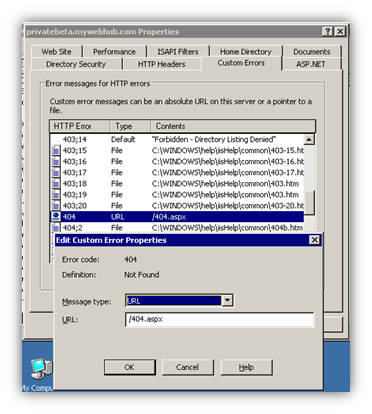Click the question mark help button in title bar

click(328, 32)
